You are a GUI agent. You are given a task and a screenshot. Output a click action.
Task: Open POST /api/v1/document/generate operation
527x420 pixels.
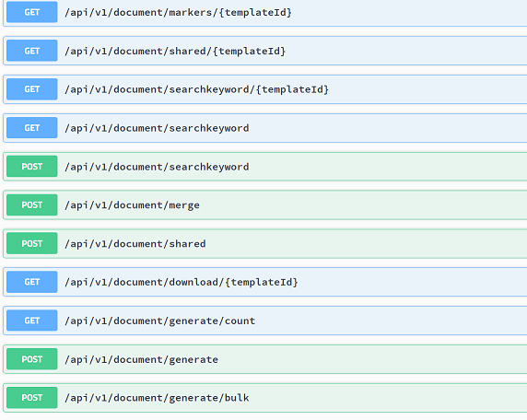pos(265,359)
